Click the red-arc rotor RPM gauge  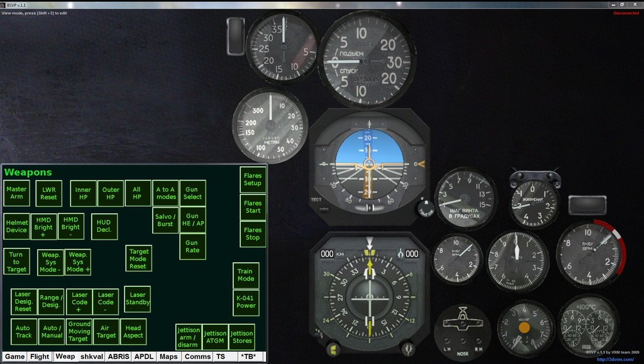pyautogui.click(x=591, y=253)
